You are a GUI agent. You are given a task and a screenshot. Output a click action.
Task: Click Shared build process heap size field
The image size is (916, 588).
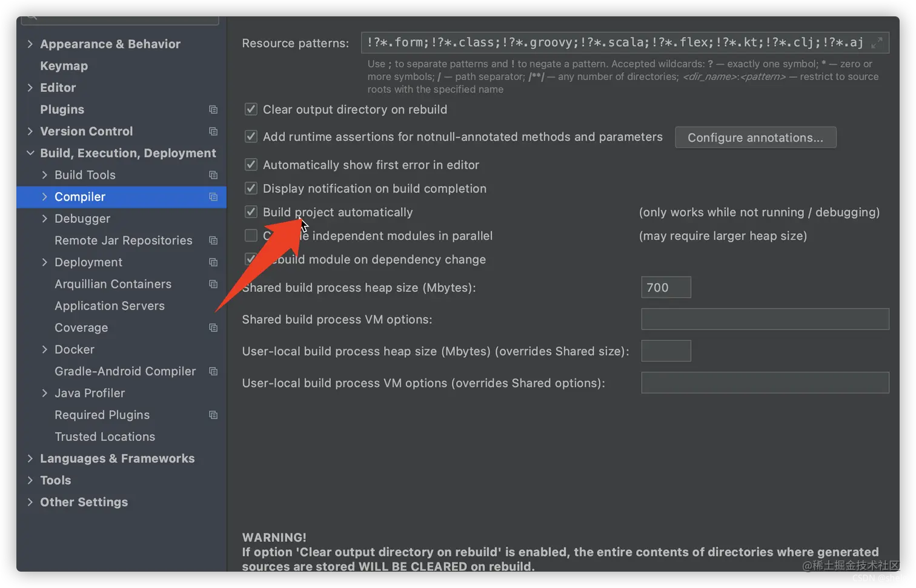tap(666, 287)
